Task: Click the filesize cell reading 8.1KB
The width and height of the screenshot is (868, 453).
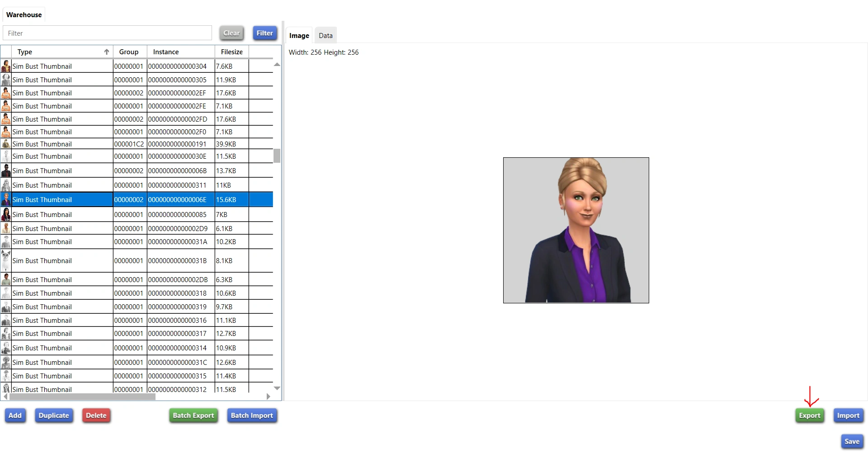Action: pyautogui.click(x=232, y=260)
